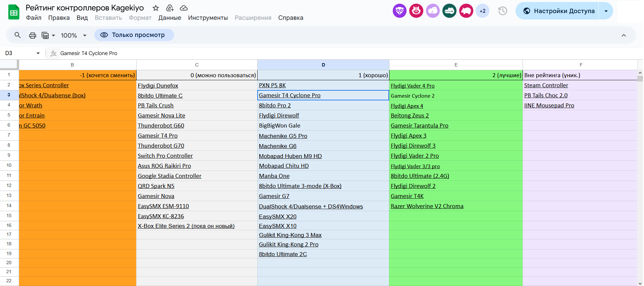Select the "0 (можно пользоваться)" header cell
This screenshot has width=644, height=286.
(197, 75)
